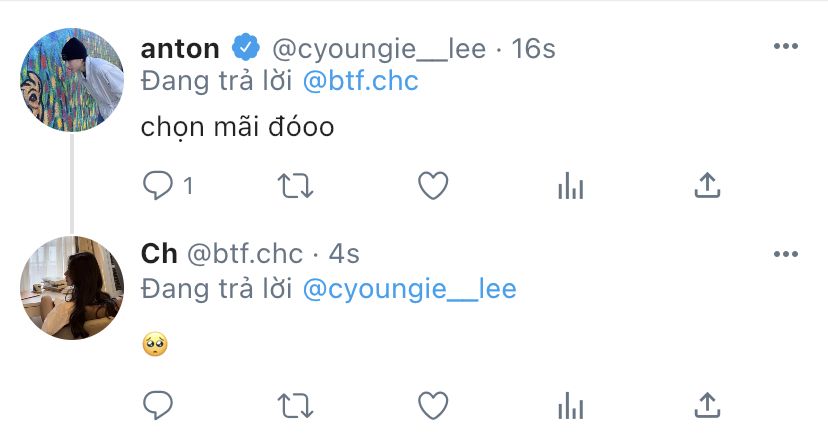Retweet anton's "chọn mãi đóoo" tweet
828x433 pixels.
tap(296, 186)
